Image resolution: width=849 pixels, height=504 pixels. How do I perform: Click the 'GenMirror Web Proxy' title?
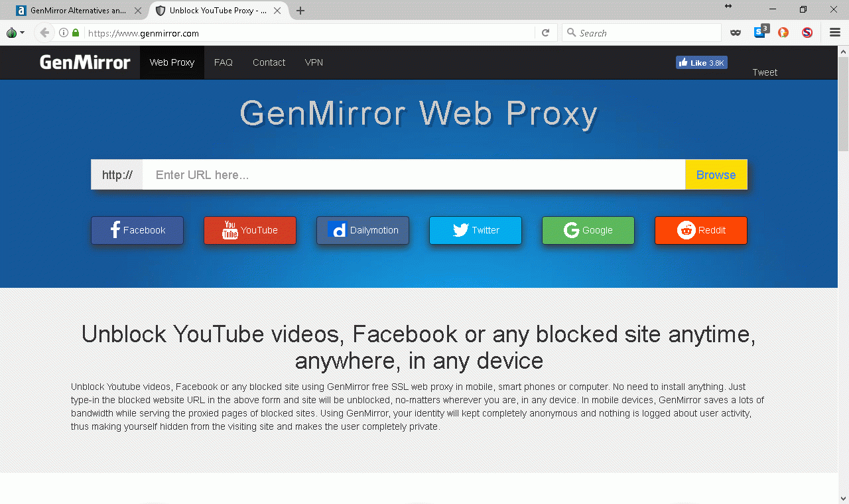419,113
